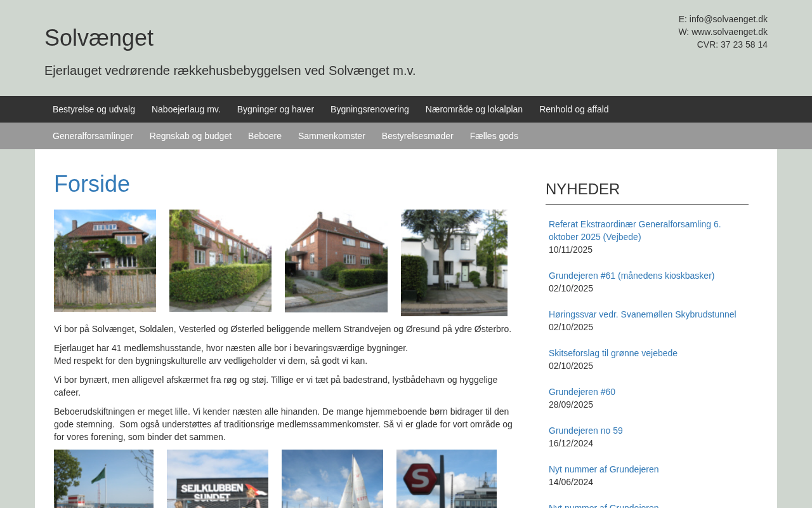Viewport: 812px width, 508px height.
Task: Click the Solvænget site title
Action: (99, 38)
